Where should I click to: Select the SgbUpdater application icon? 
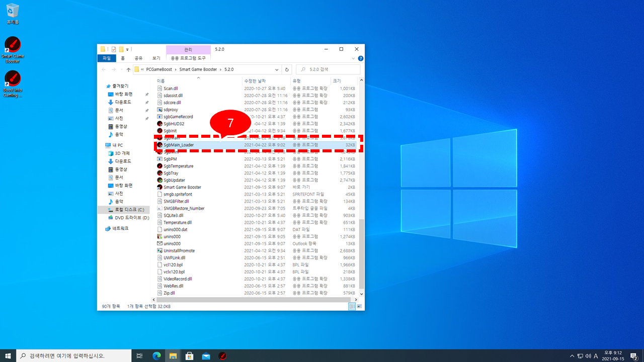[159, 180]
